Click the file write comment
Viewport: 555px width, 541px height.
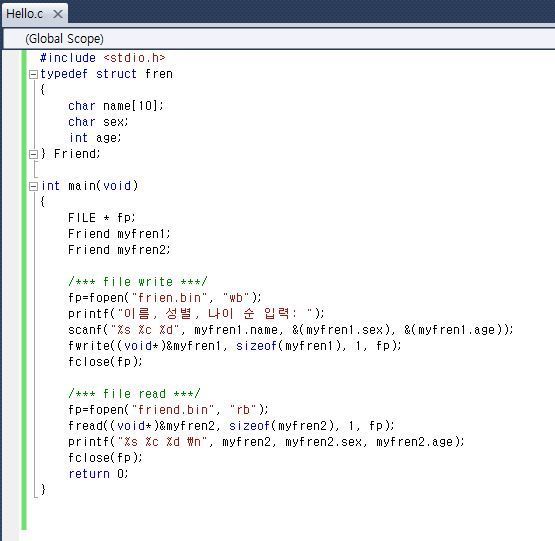click(137, 282)
